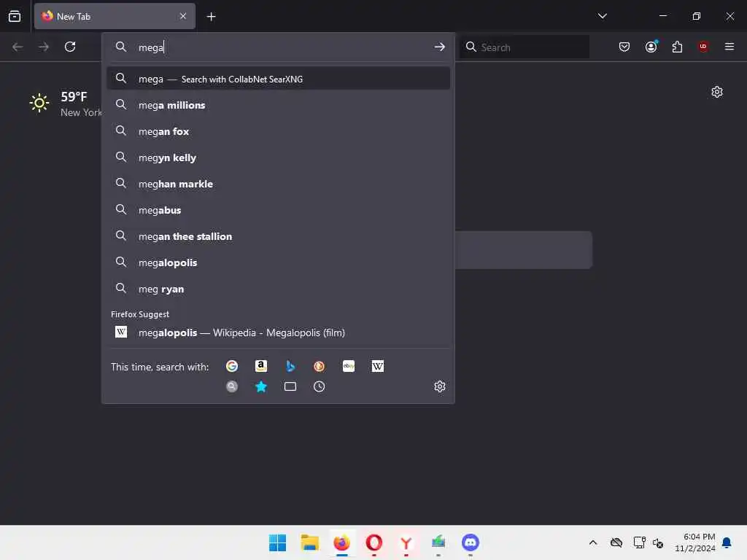Click the toolbar Search box
The image size is (747, 560).
[524, 47]
